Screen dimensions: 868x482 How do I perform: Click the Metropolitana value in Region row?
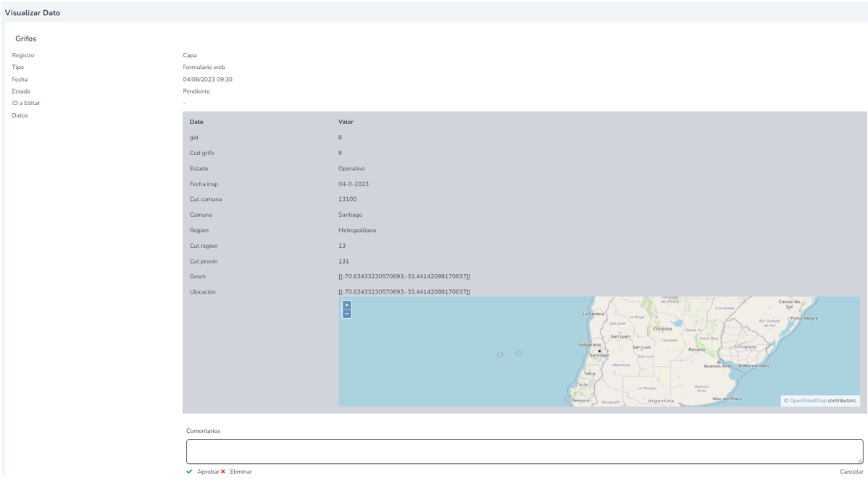356,230
